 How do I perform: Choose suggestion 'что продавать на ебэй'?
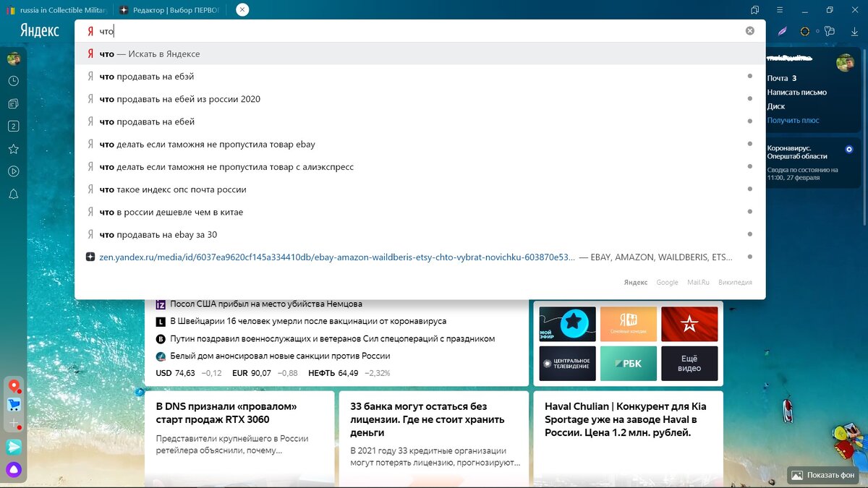420,76
